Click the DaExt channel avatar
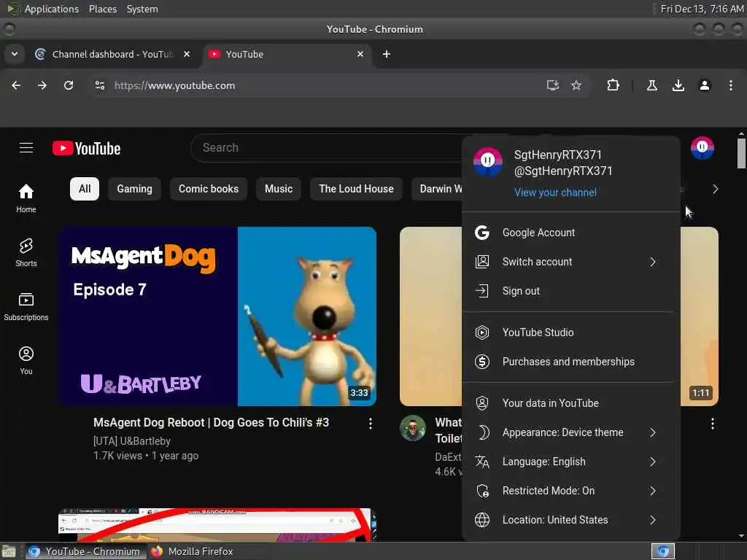The image size is (747, 560). 413,428
